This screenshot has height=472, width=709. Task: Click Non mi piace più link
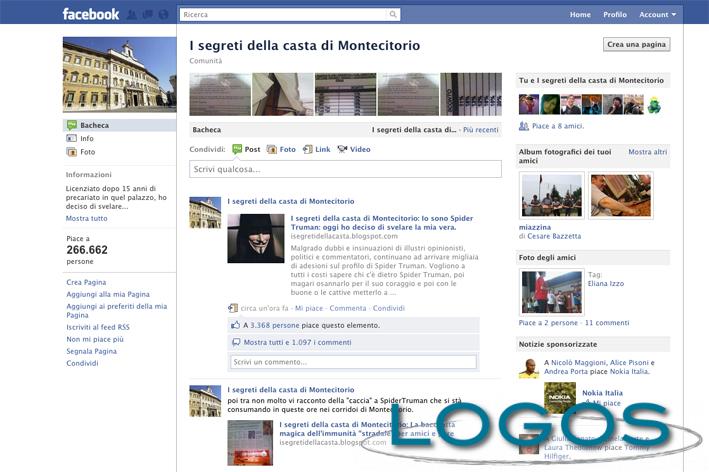(x=95, y=339)
